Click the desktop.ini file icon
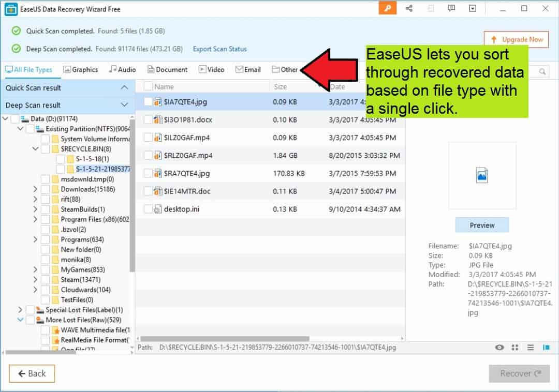The height and width of the screenshot is (392, 559). (157, 209)
